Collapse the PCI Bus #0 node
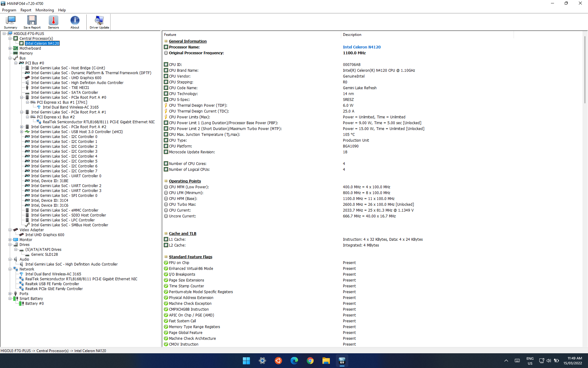 pos(16,63)
